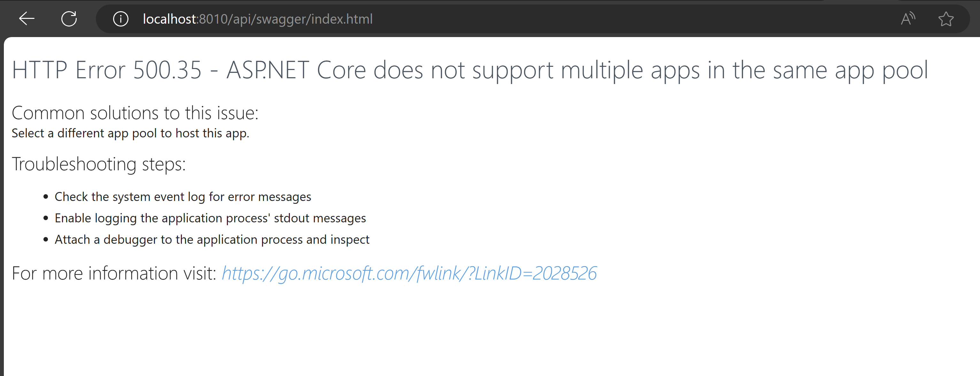Go back using the browser arrow
The height and width of the screenshot is (376, 980).
point(27,19)
